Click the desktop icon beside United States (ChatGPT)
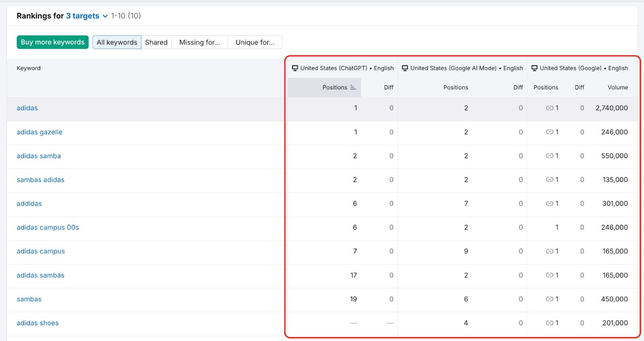Screen dimensions: 644x341 [295, 68]
